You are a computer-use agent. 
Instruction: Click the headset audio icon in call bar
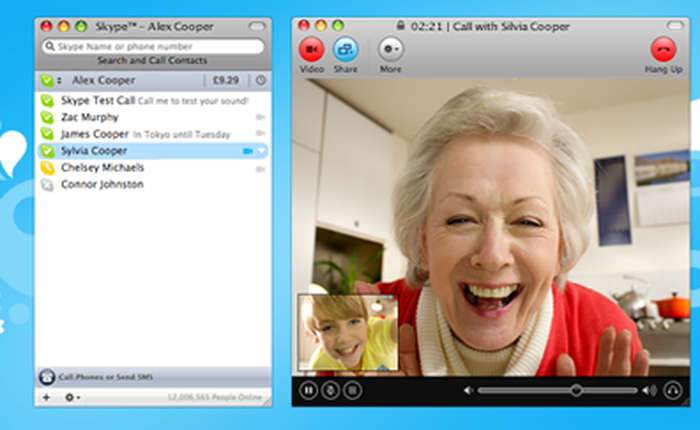click(671, 390)
